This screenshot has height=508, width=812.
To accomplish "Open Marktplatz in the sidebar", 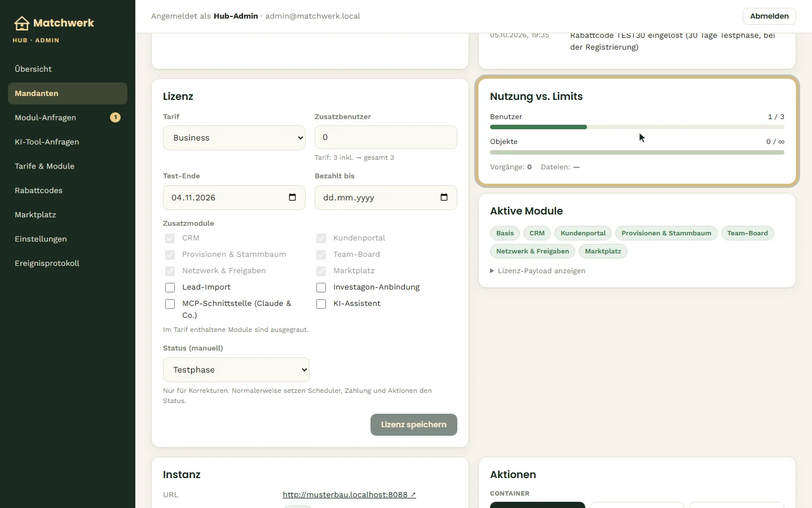I will tap(68, 214).
